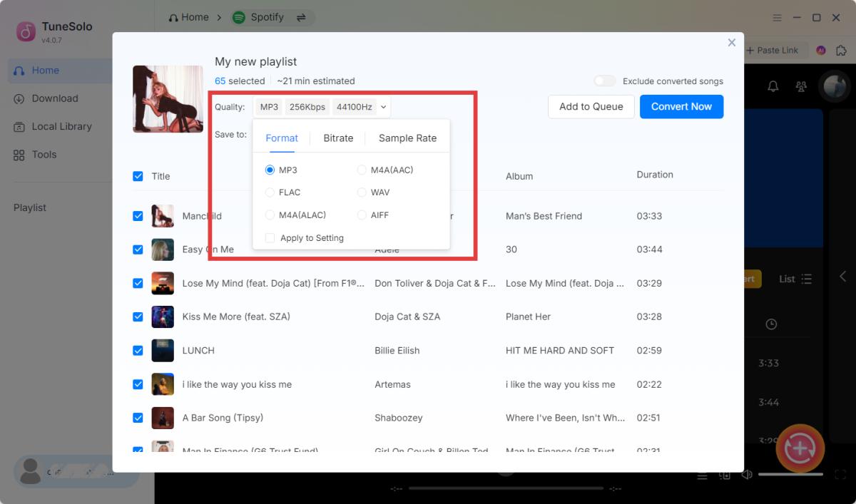Click the TuneSolo logo icon
This screenshot has width=856, height=504.
26,32
